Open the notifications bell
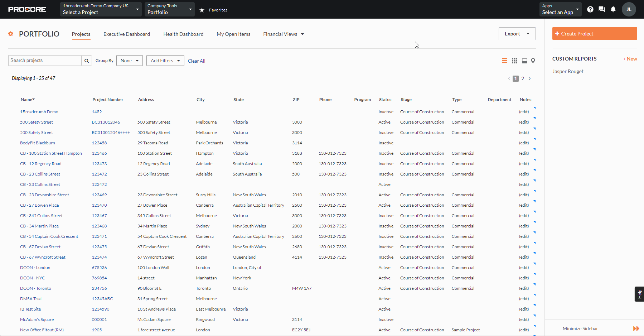This screenshot has width=644, height=336. point(613,9)
